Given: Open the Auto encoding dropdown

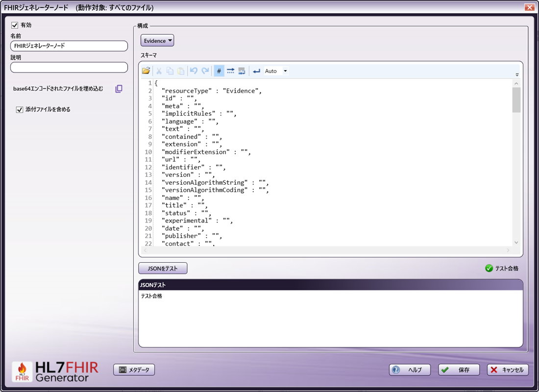Looking at the screenshot, I should click(272, 71).
